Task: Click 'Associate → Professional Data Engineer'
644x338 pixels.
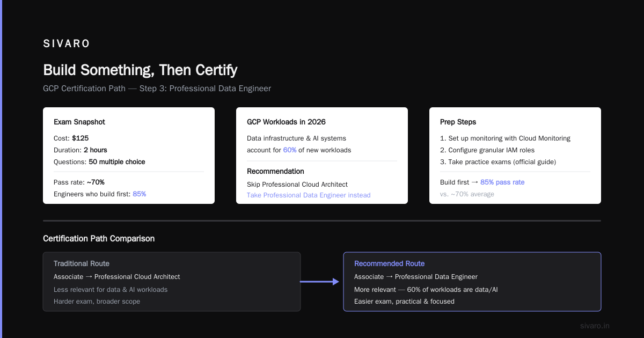Action: (x=416, y=276)
